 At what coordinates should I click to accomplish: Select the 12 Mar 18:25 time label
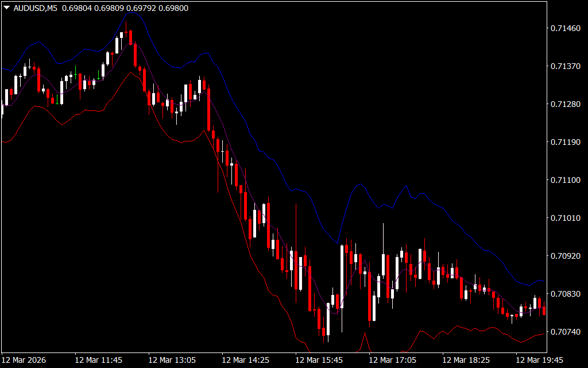point(466,360)
